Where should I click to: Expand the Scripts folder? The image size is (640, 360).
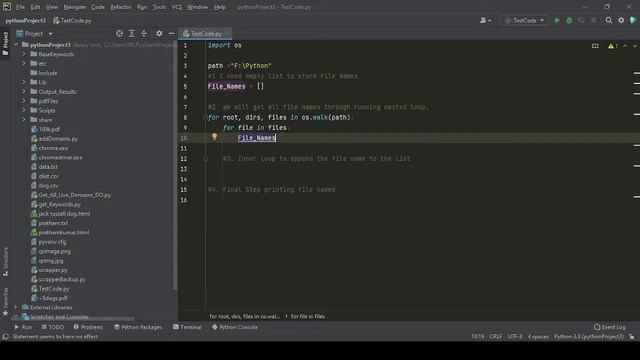click(24, 111)
